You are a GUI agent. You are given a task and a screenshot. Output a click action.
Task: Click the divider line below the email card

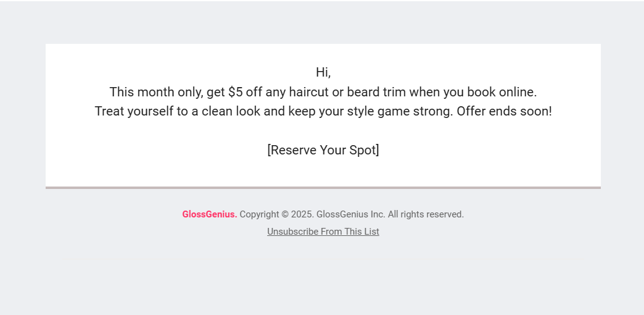tap(323, 187)
